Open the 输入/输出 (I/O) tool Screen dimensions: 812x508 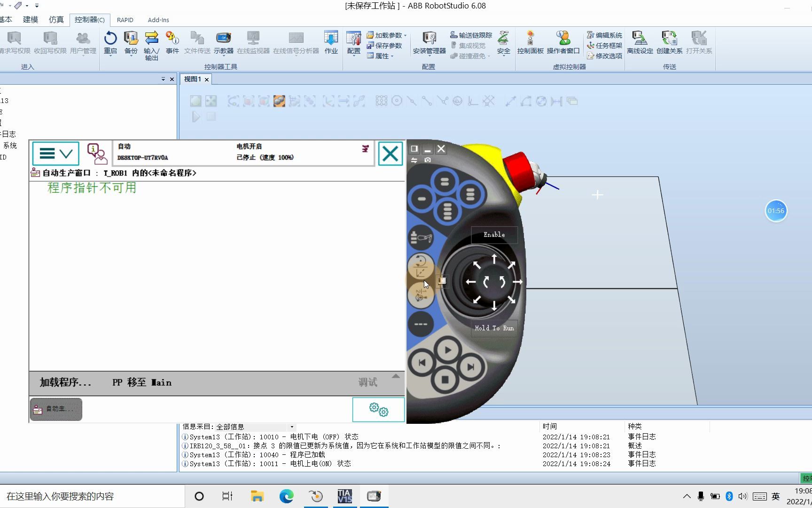point(151,46)
